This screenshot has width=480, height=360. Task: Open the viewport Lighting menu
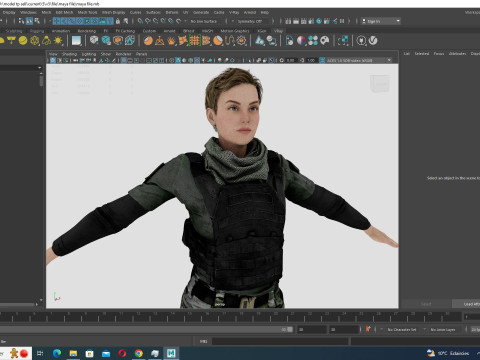point(89,54)
